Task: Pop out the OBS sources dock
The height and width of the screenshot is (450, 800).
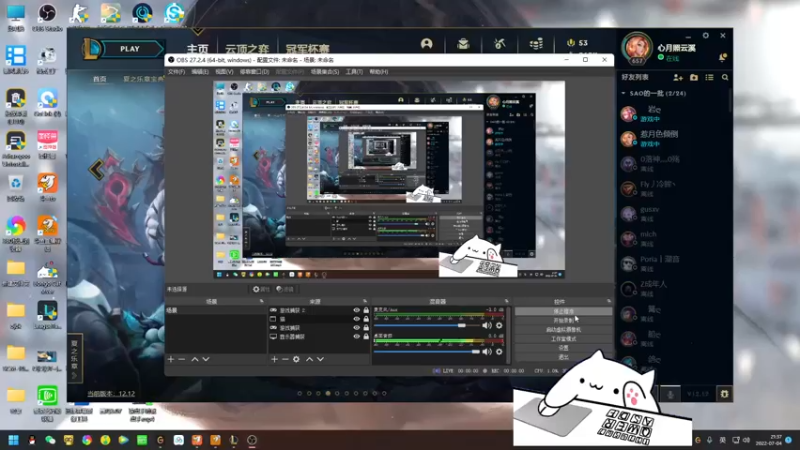Action: click(x=365, y=302)
